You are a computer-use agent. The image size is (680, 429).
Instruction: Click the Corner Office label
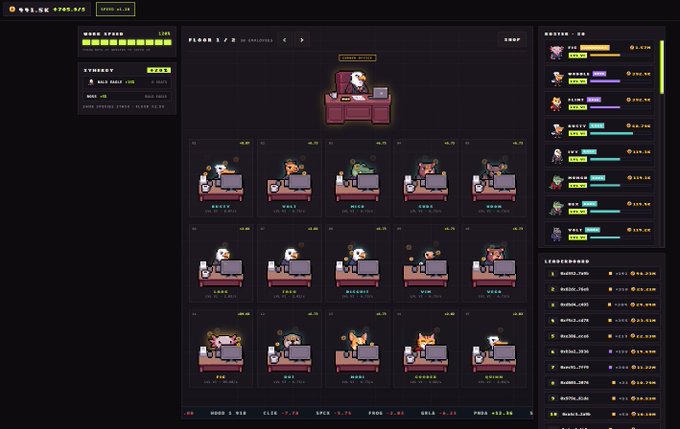point(357,58)
